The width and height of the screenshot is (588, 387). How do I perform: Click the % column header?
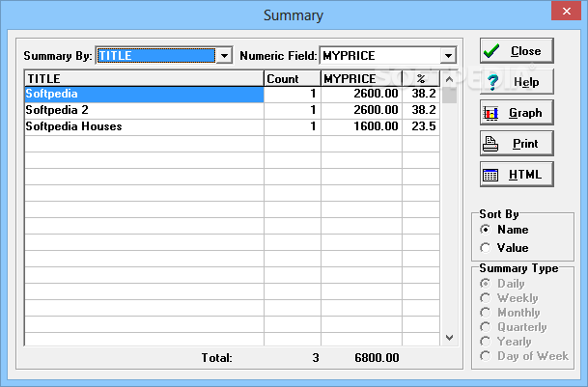421,79
